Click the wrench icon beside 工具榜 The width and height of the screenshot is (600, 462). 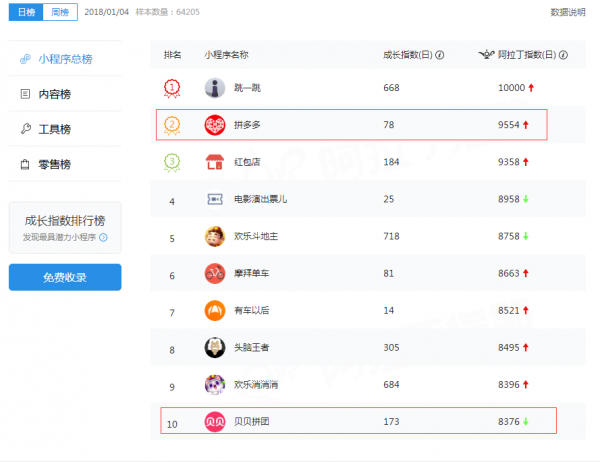(x=26, y=129)
